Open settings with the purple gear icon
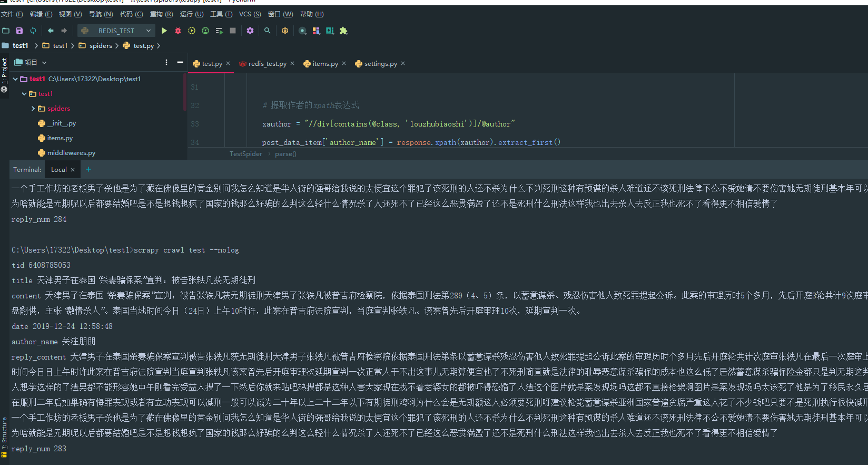 (x=250, y=31)
